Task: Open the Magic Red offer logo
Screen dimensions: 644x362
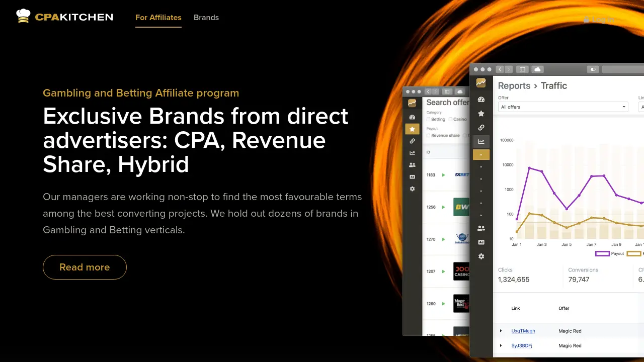Action: pyautogui.click(x=461, y=304)
